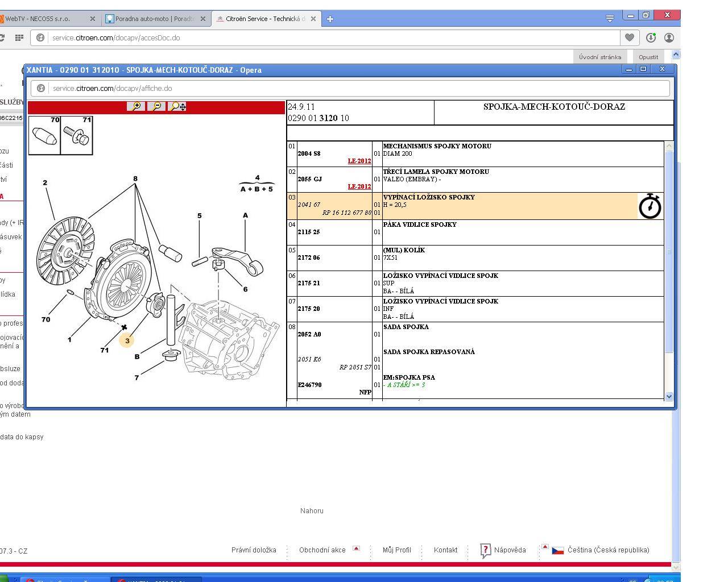Click the Opustit button

click(x=648, y=57)
